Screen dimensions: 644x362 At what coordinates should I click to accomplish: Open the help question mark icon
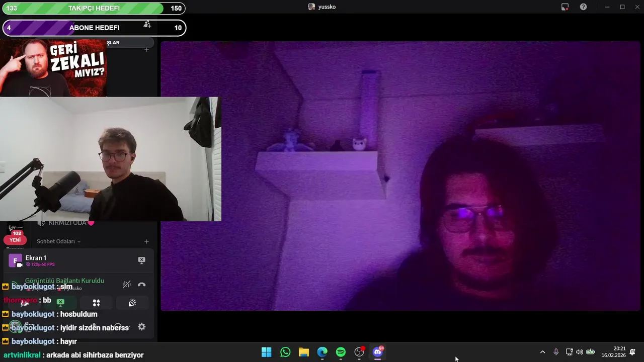[x=583, y=7]
